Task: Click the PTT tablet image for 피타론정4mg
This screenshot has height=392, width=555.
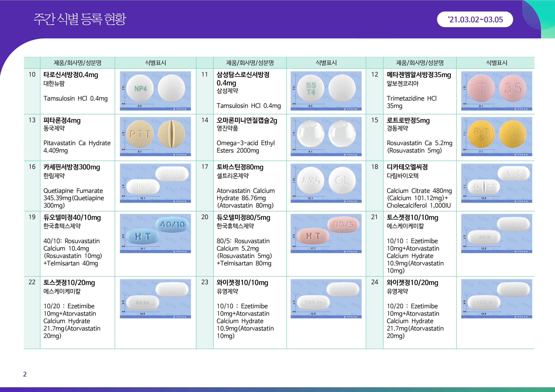Action: pos(155,136)
